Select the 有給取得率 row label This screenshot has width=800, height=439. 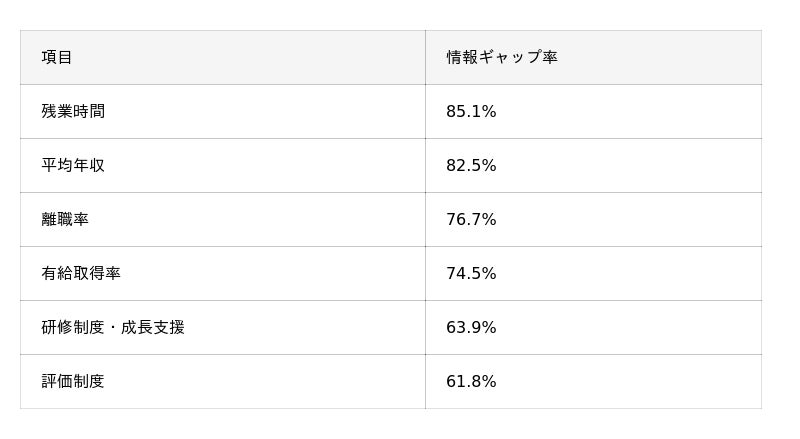81,274
